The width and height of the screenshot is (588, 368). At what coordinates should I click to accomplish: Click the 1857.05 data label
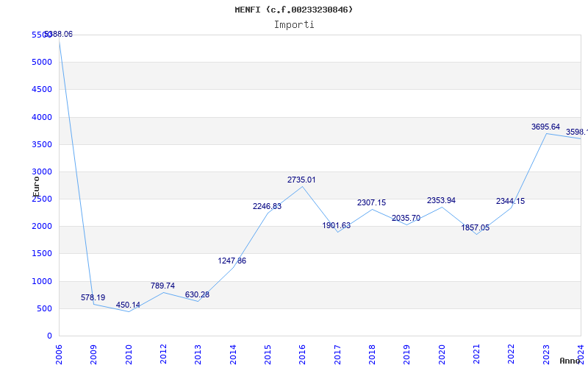point(475,228)
